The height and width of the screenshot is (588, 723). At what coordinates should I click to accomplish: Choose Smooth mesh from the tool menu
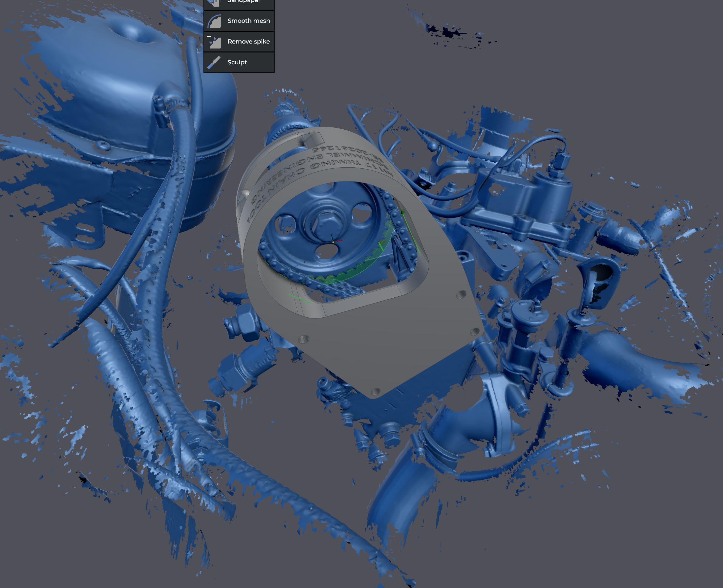(x=239, y=21)
